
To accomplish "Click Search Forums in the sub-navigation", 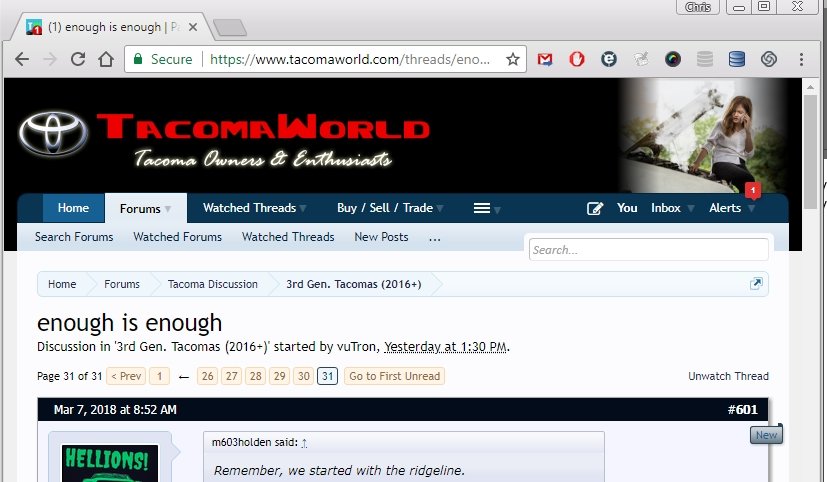I will tap(74, 237).
